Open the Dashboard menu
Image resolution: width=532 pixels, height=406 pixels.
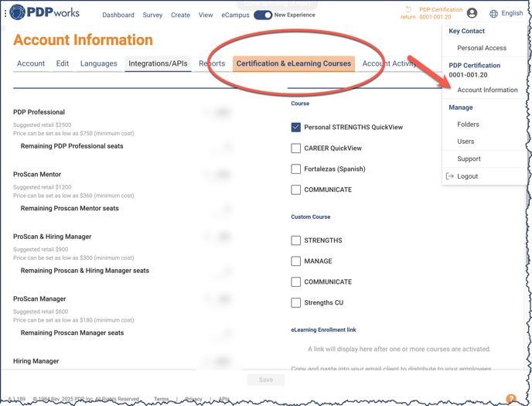(x=118, y=15)
